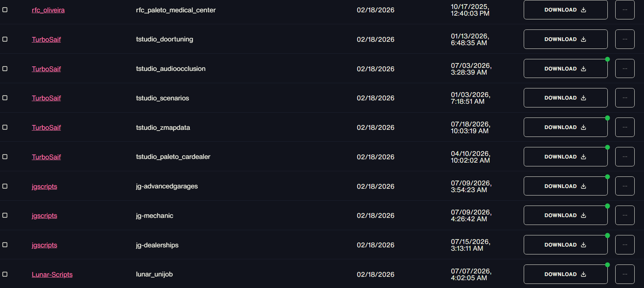Image resolution: width=644 pixels, height=288 pixels.
Task: Open Lunar-Scripts author link
Action: click(x=52, y=275)
